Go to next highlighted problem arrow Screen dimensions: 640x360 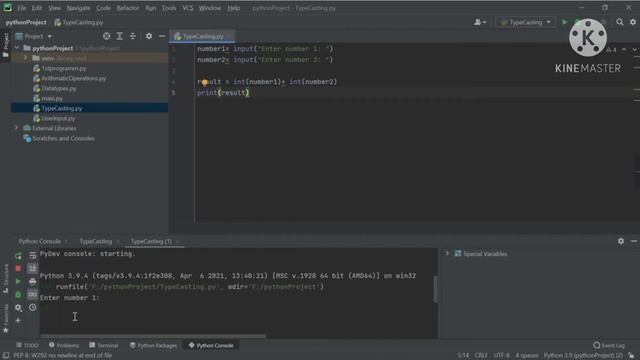tap(634, 49)
